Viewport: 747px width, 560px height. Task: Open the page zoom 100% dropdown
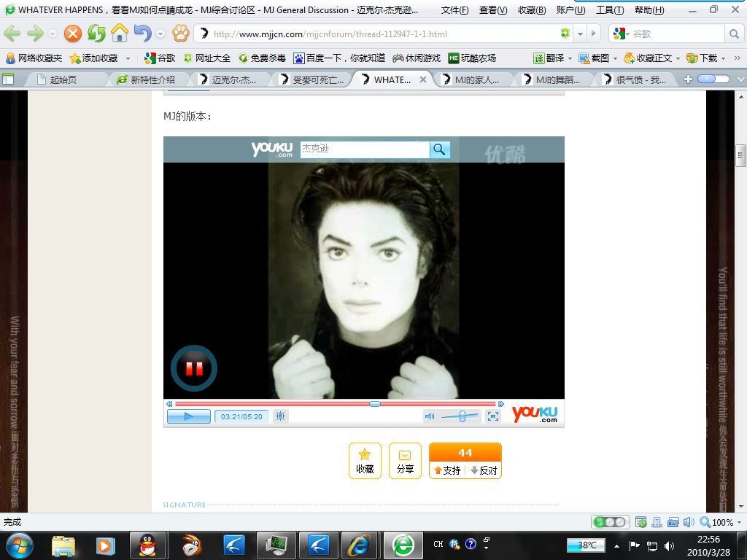pos(739,522)
